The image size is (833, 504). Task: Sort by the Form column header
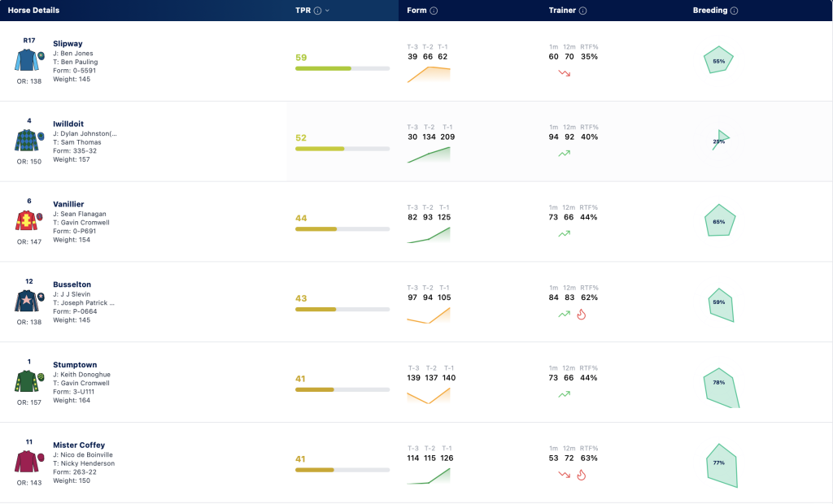coord(416,11)
